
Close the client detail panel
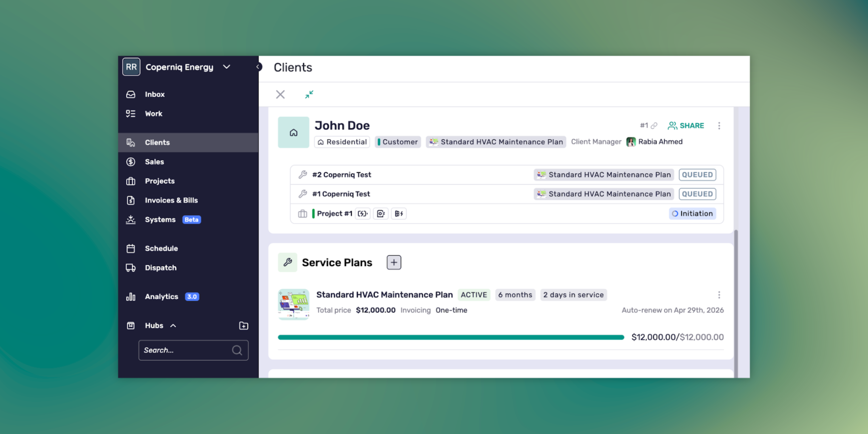coord(280,94)
